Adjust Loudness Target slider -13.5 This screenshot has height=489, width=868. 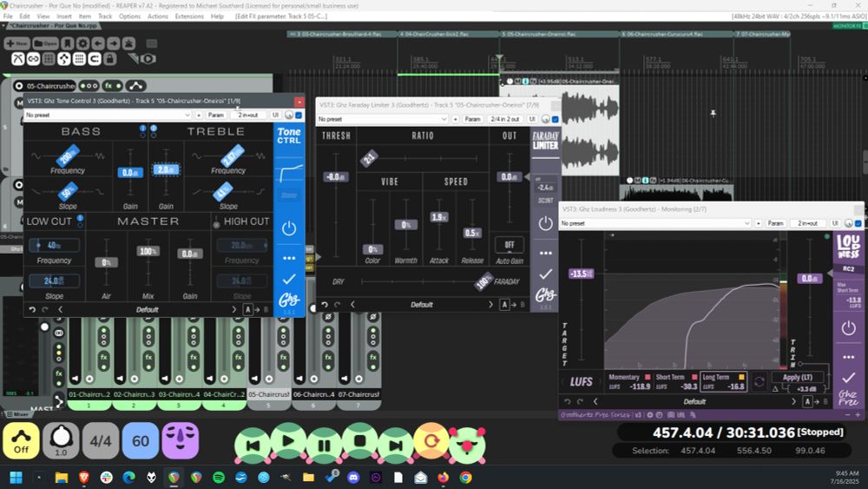click(581, 274)
